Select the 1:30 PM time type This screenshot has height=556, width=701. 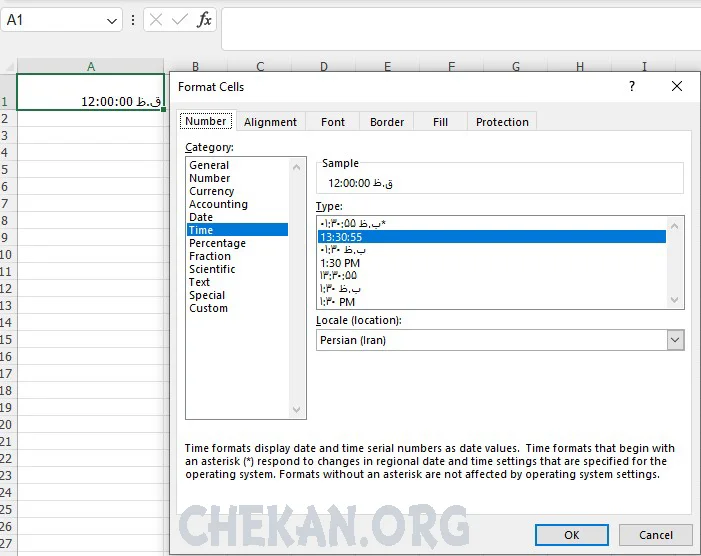coord(492,263)
